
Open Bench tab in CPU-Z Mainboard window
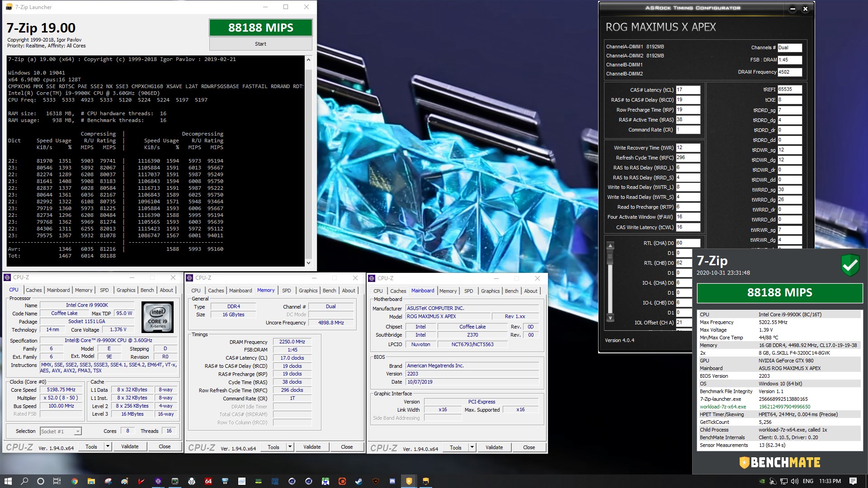pyautogui.click(x=511, y=291)
